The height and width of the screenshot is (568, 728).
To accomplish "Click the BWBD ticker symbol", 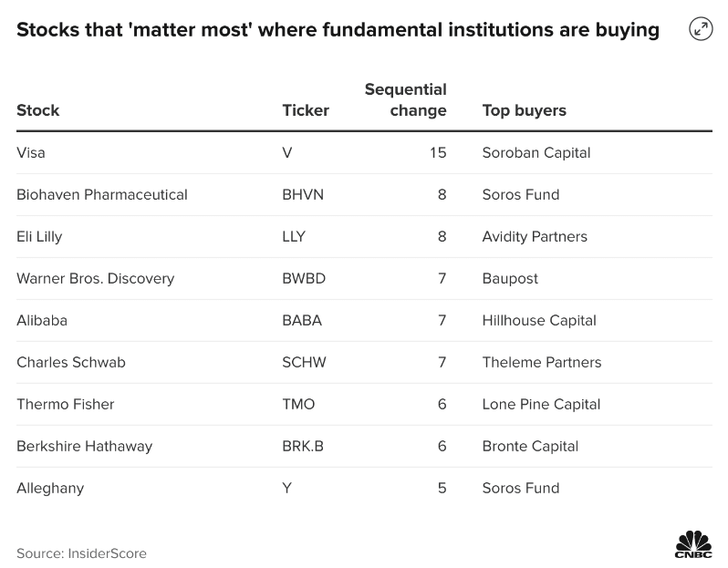I will tap(304, 278).
